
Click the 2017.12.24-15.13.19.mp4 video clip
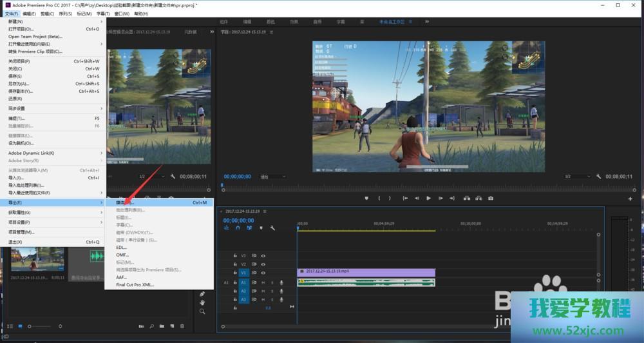point(365,272)
